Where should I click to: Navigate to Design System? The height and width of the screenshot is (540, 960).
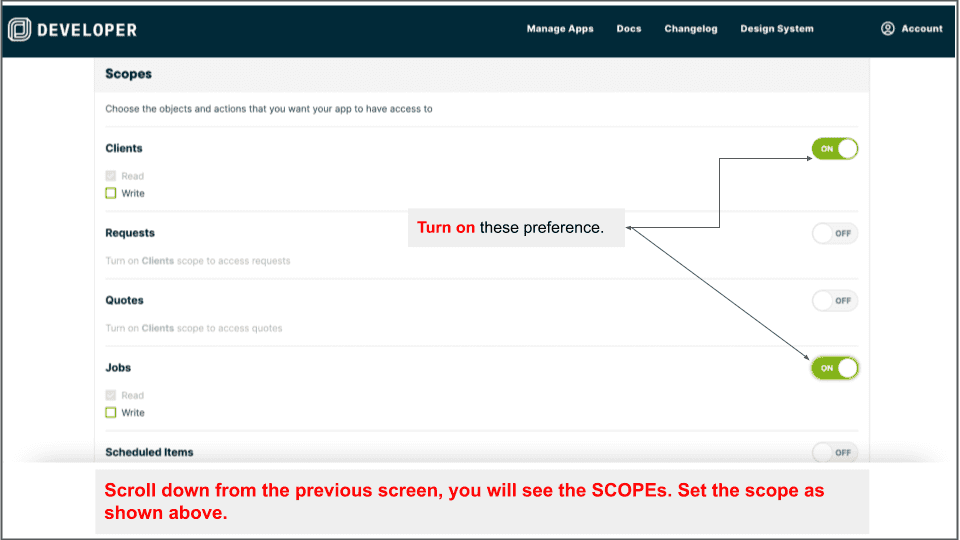[777, 29]
